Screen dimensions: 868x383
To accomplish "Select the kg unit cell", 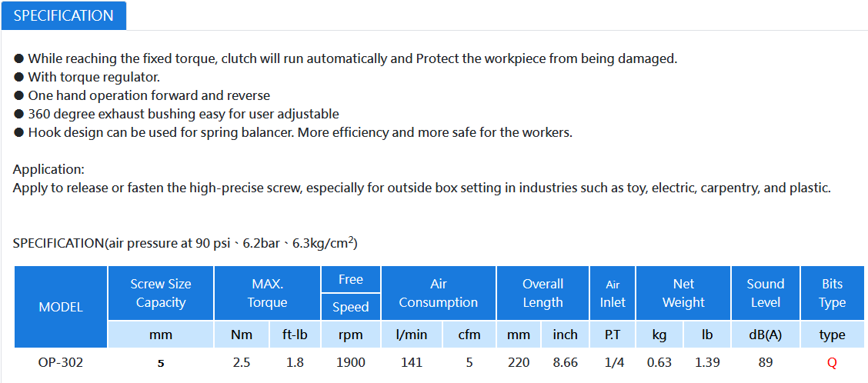I will point(659,335).
